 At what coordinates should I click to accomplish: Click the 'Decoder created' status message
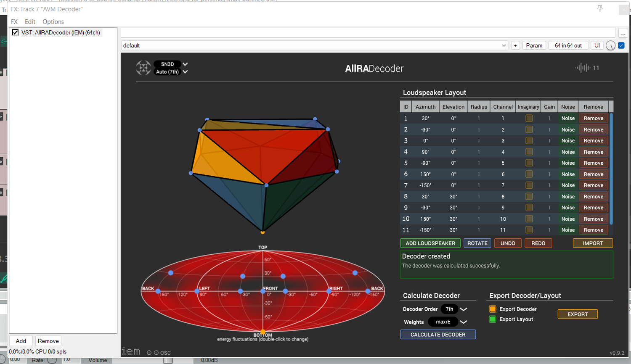tap(426, 256)
